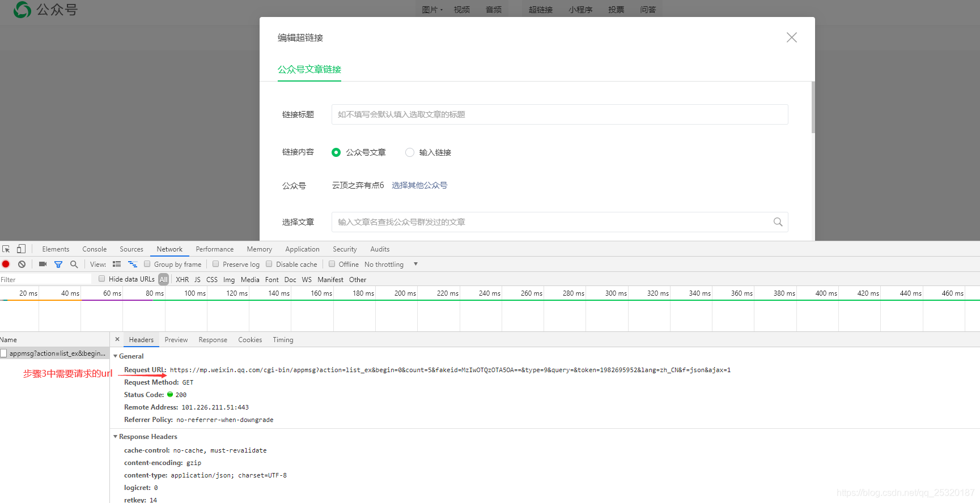Image resolution: width=980 pixels, height=503 pixels.
Task: Click the 小程序 toolbar item
Action: (581, 10)
